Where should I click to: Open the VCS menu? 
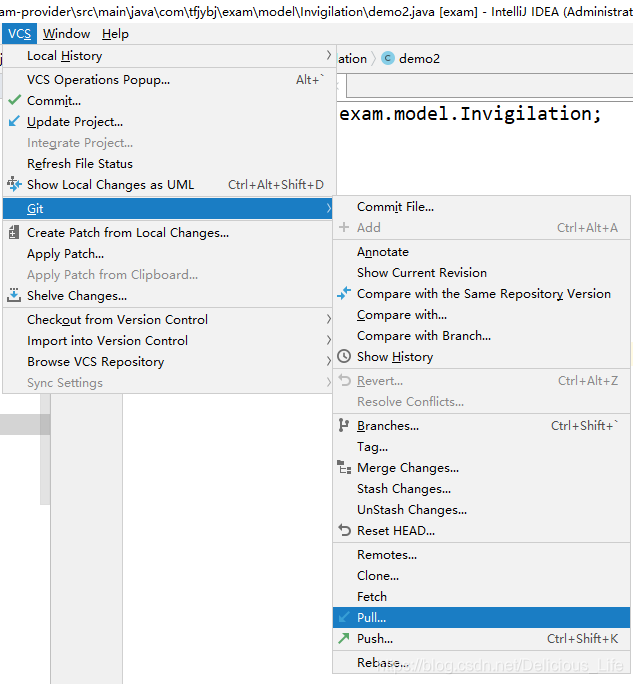[19, 34]
